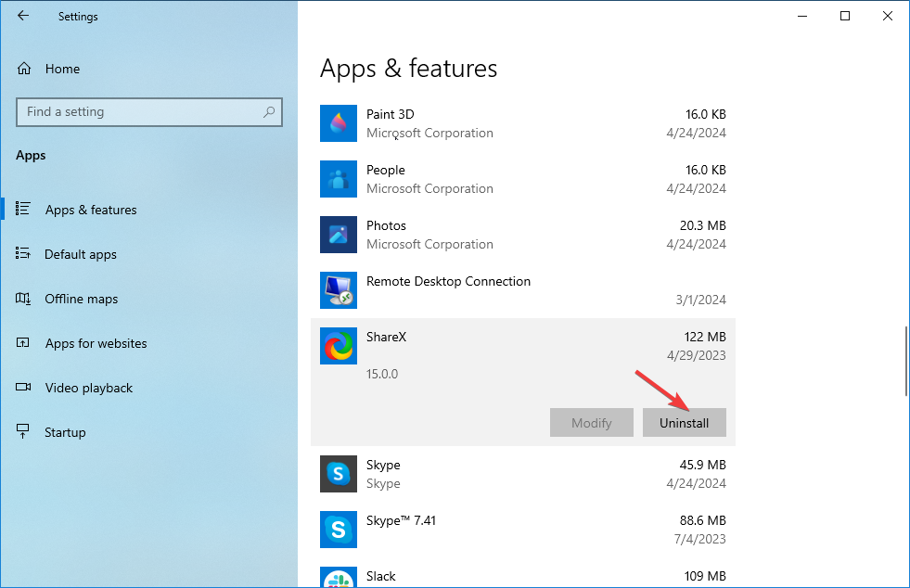Screen dimensions: 910x588
Task: Select the Skype™ 7.41 entry name
Action: point(401,520)
